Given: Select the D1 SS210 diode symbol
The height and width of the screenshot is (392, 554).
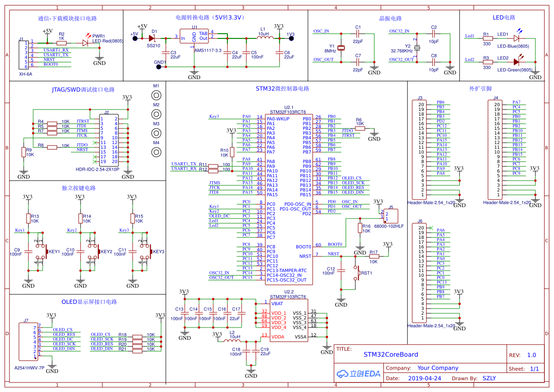Looking at the screenshot, I should point(152,38).
